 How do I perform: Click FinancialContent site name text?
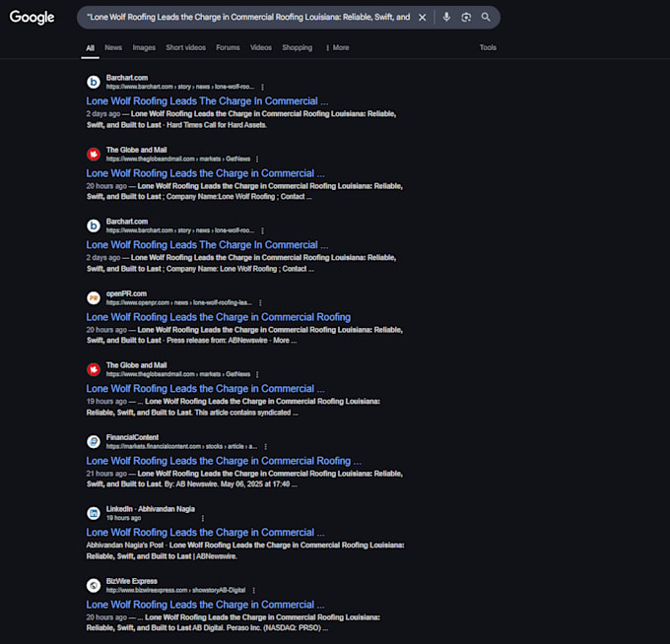[132, 437]
